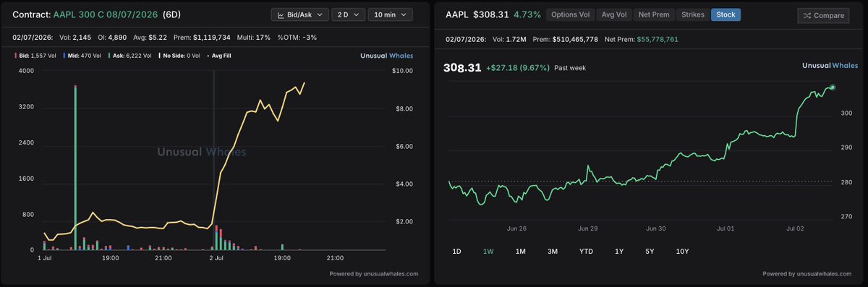Toggle the Ask volume legend item

(129, 55)
